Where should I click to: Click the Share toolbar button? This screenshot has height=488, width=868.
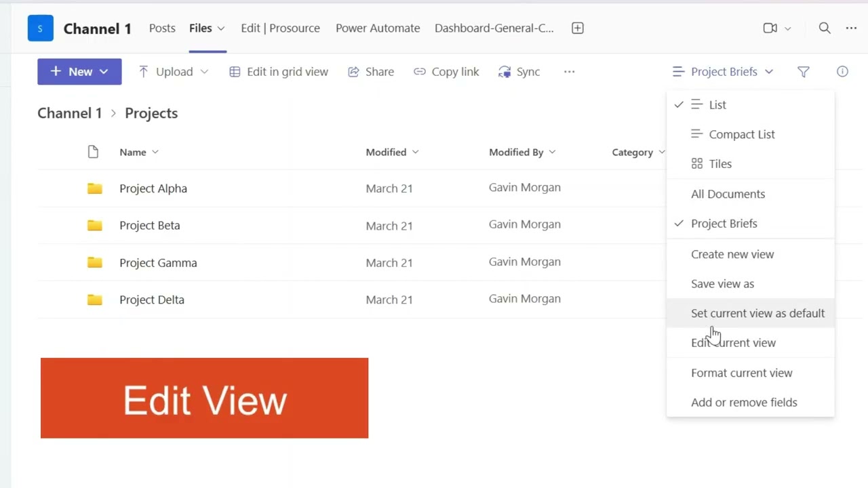371,72
